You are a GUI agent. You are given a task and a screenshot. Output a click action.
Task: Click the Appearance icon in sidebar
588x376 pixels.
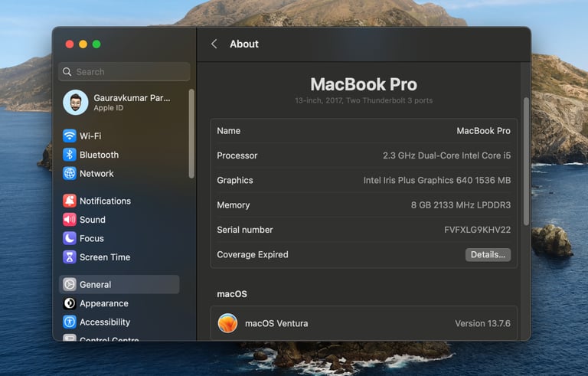[x=70, y=303]
